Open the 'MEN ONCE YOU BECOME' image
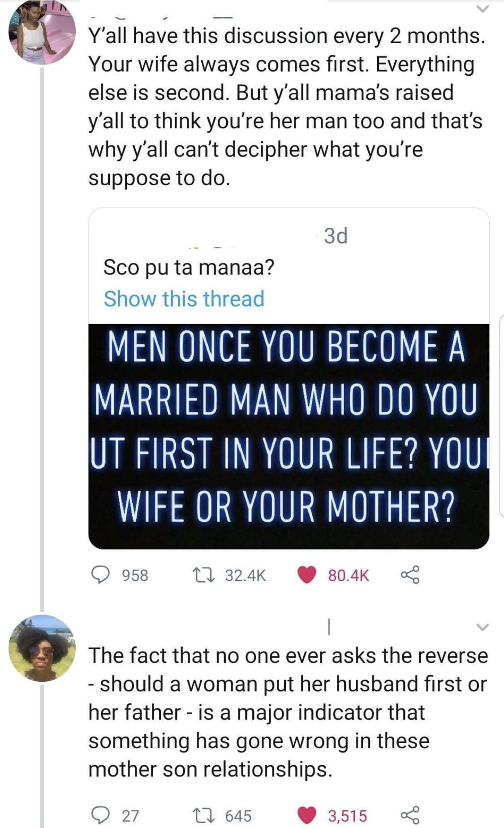 coord(289,436)
